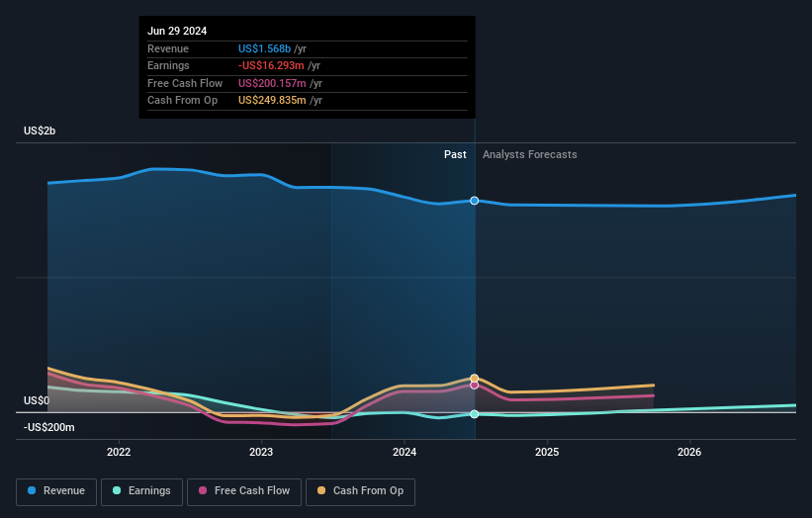Click the US$2b y-axis label
The width and height of the screenshot is (812, 518).
pos(40,130)
